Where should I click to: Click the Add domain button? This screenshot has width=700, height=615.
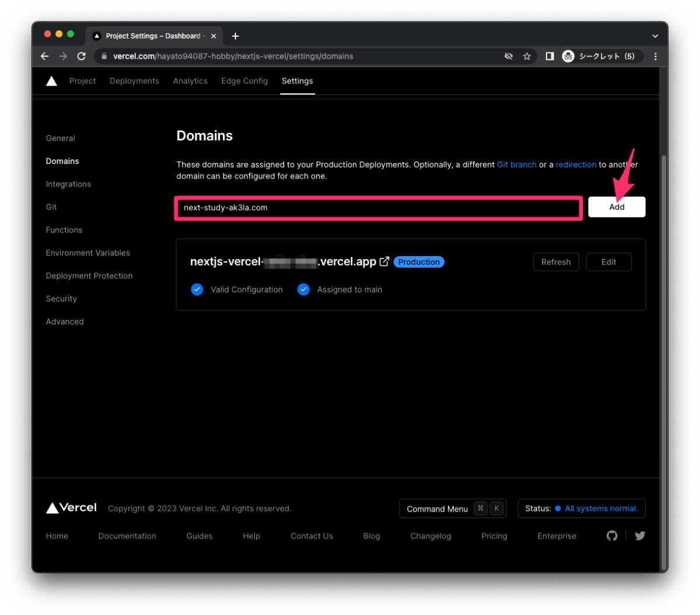tap(617, 207)
